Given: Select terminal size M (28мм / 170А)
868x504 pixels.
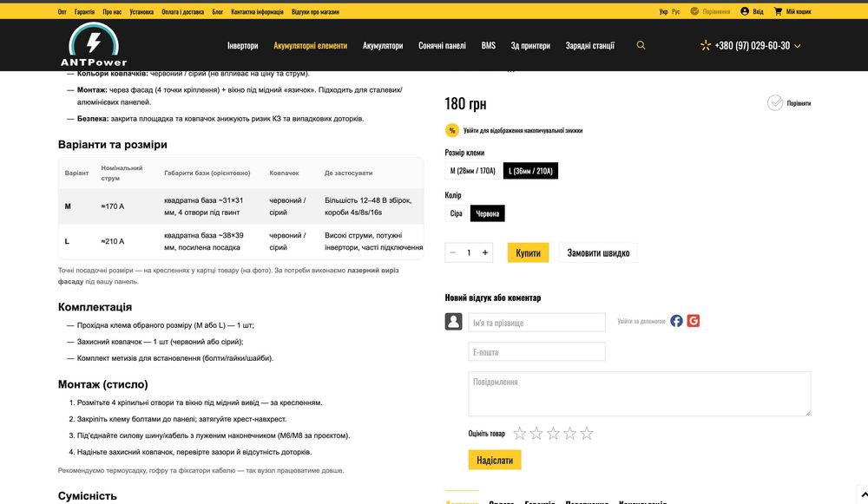Looking at the screenshot, I should [x=473, y=171].
